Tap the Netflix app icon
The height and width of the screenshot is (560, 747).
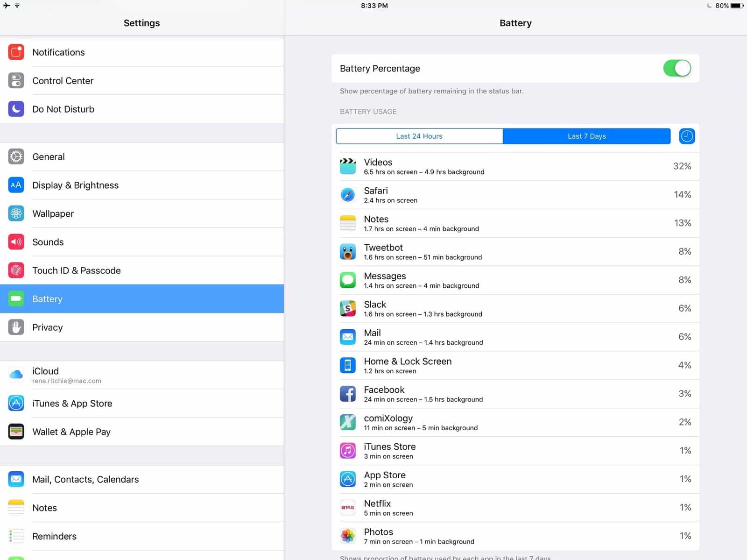coord(348,507)
